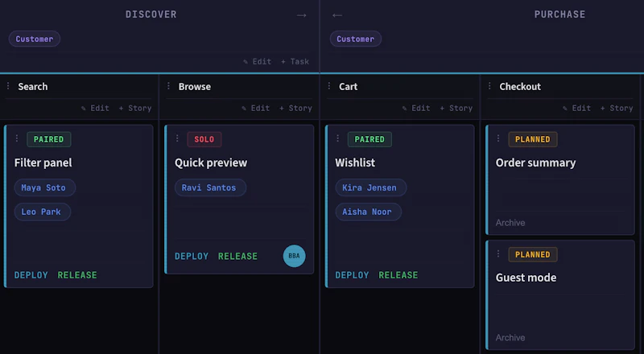Click the Customer tag under Discover

pyautogui.click(x=35, y=39)
